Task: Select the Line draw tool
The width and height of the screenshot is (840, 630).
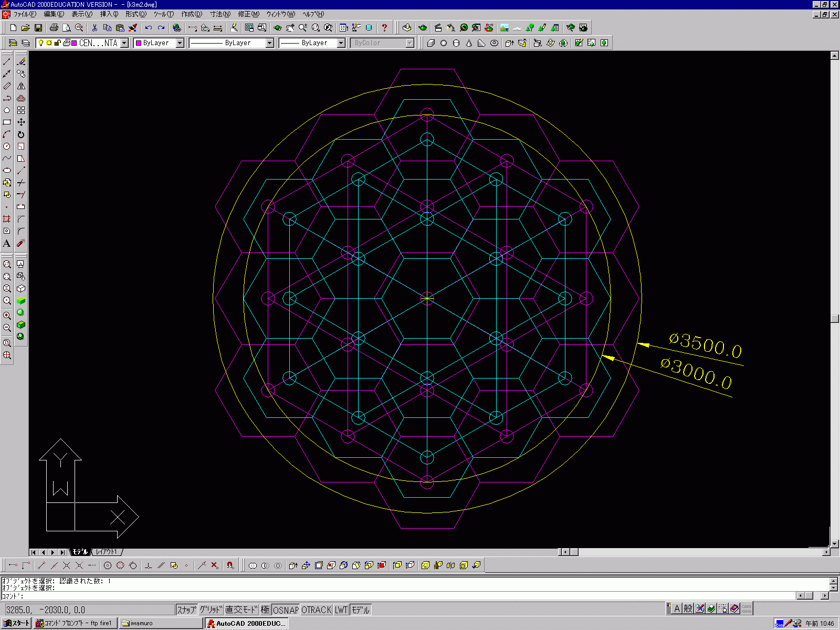Action: coord(7,62)
